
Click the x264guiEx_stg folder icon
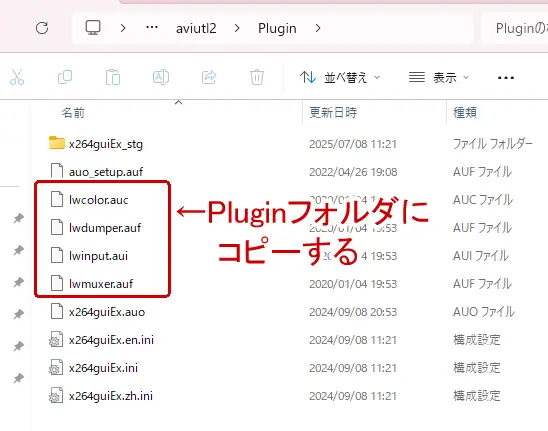(x=57, y=143)
